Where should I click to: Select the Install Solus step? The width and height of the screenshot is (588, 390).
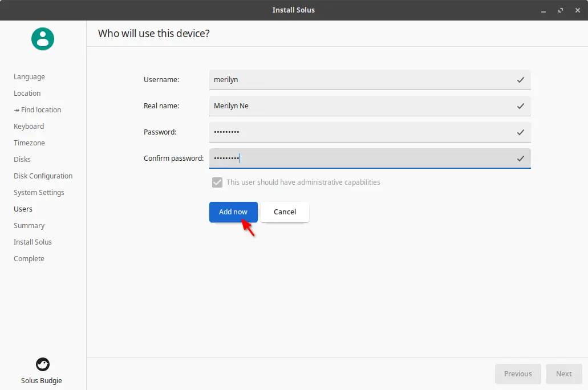click(x=33, y=242)
